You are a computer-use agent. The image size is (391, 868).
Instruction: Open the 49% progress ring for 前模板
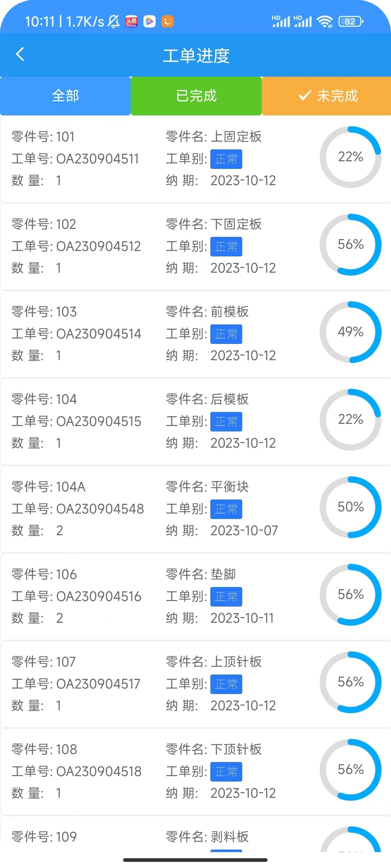(x=350, y=332)
